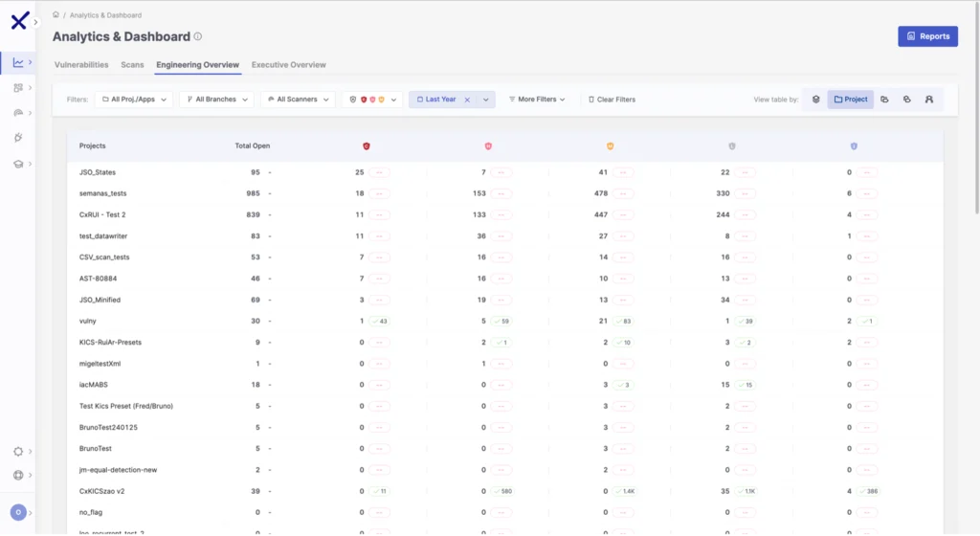Expand More Filters menu
980x536 pixels.
(537, 100)
